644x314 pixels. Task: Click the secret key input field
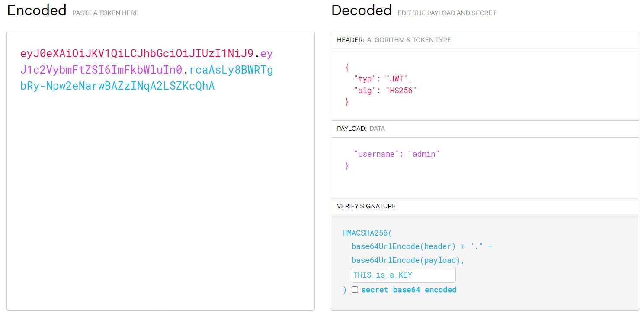403,275
